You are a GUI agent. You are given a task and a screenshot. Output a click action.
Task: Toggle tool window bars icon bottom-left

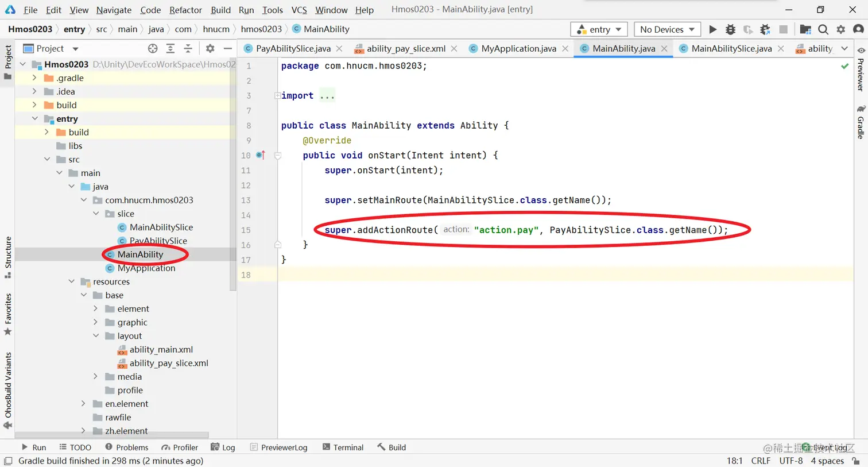(x=8, y=461)
